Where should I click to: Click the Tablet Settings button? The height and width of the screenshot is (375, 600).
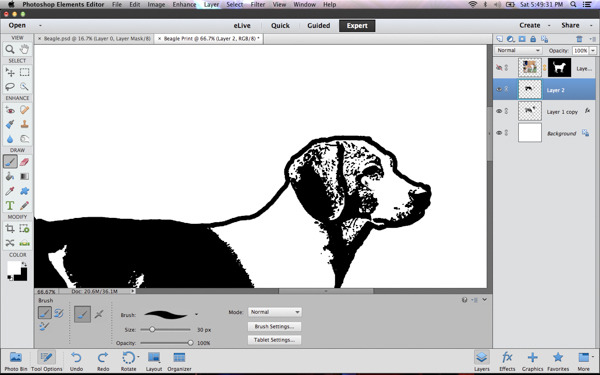pos(274,340)
